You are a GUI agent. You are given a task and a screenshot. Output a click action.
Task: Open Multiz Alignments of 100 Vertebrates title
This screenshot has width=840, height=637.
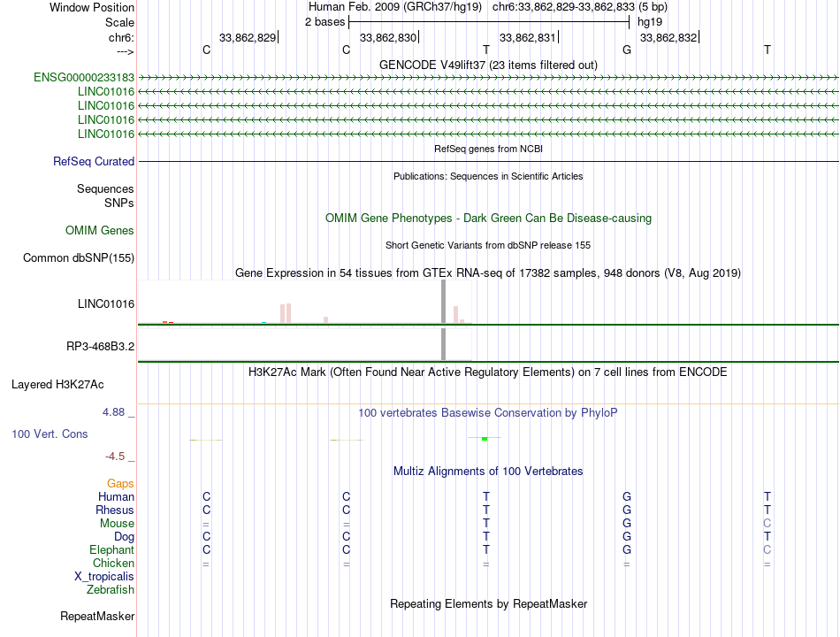coord(488,472)
